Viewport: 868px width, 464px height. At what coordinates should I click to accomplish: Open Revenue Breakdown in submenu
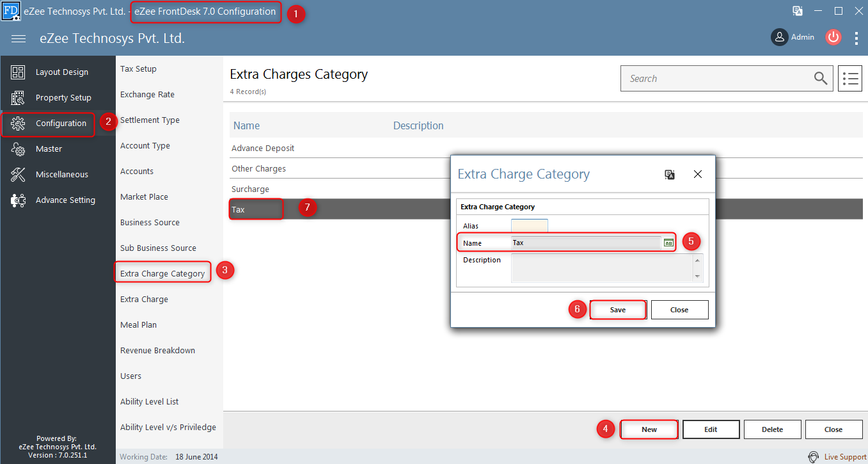pos(157,351)
